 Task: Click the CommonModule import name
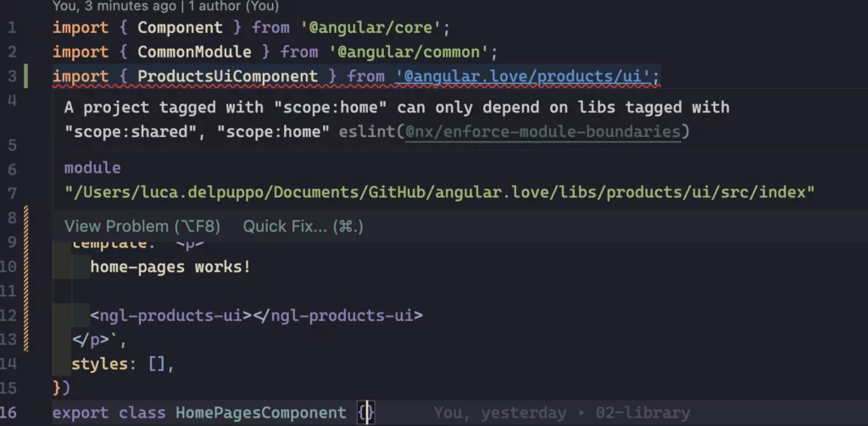194,52
